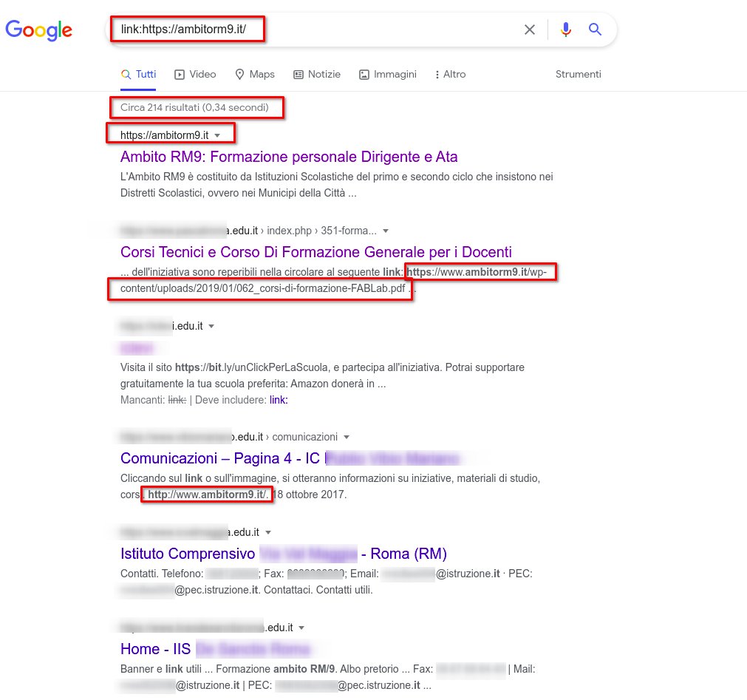747x700 pixels.
Task: Expand the dropdown arrow after 351-forma... URL
Action: click(386, 231)
